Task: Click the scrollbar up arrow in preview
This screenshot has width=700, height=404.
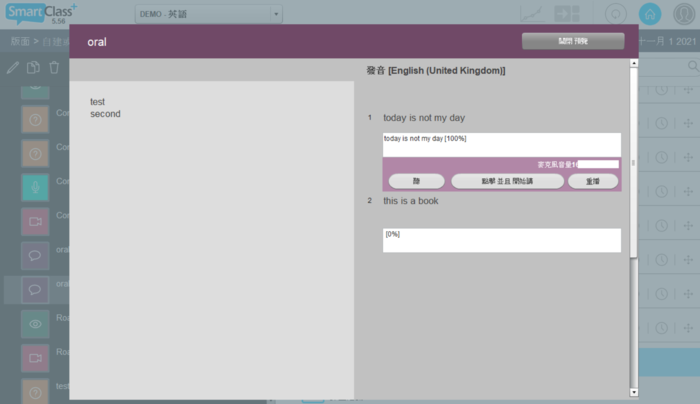Action: 633,64
